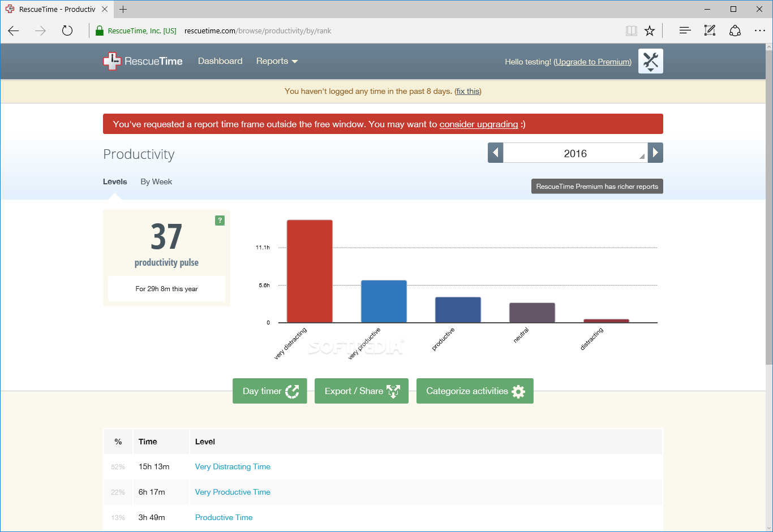Image resolution: width=773 pixels, height=532 pixels.
Task: Open the Dashboard page
Action: pyautogui.click(x=220, y=61)
